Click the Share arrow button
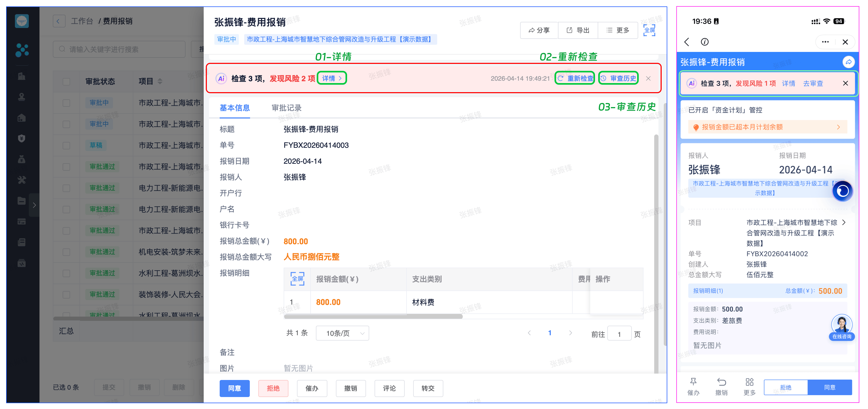This screenshot has width=868, height=409. [x=539, y=30]
